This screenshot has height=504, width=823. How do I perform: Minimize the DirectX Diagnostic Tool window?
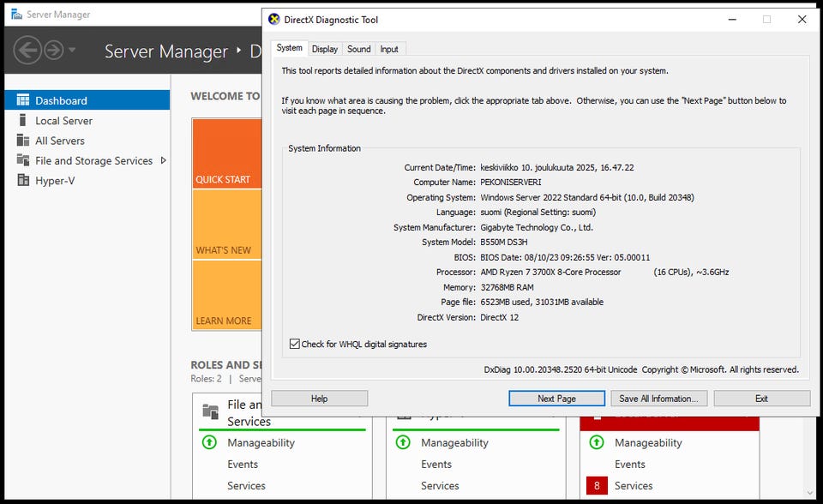(x=732, y=20)
